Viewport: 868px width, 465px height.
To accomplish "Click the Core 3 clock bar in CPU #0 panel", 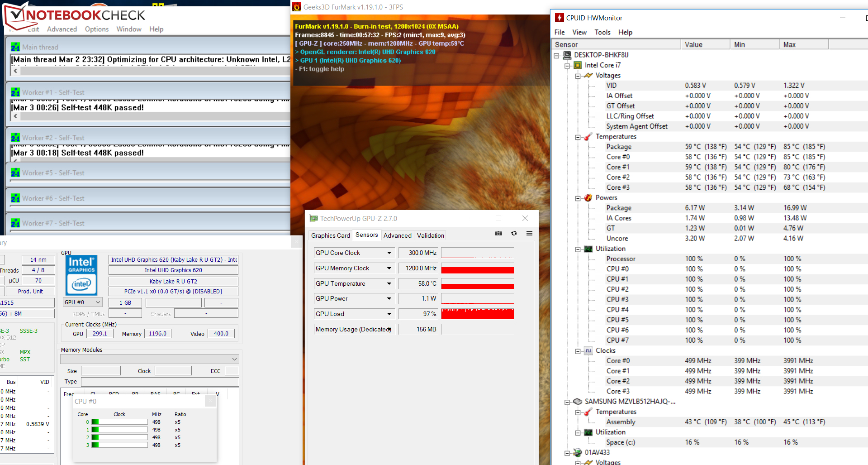I will click(119, 445).
